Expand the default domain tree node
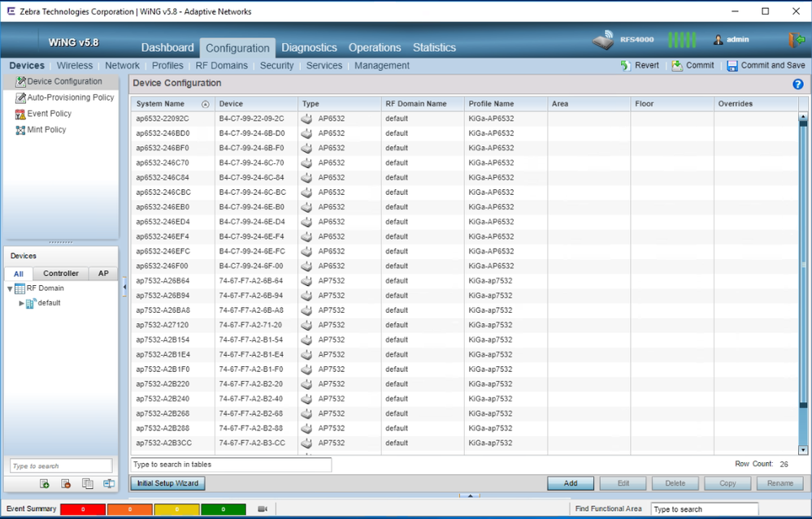This screenshot has width=812, height=519. click(x=21, y=303)
